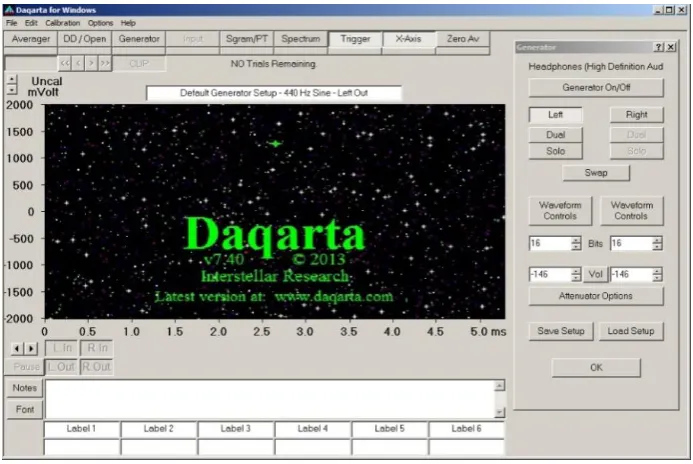Toggle the Generator toolbar button
Image resolution: width=693 pixels, height=464 pixels.
(139, 39)
